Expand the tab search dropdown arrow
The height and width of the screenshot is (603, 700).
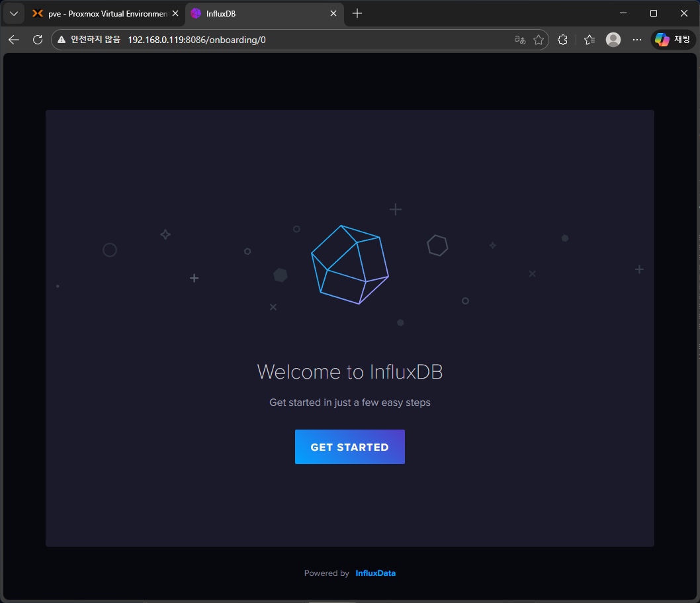tap(14, 13)
